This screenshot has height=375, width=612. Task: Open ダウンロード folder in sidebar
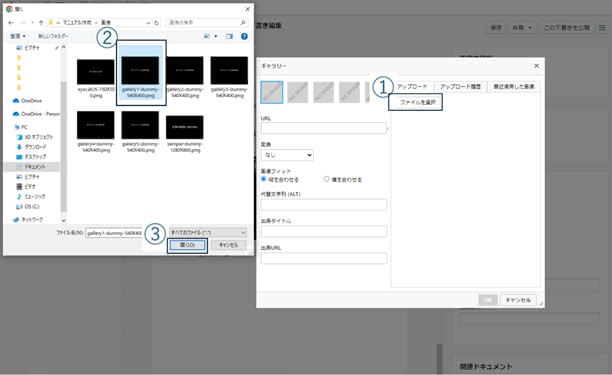pos(31,147)
